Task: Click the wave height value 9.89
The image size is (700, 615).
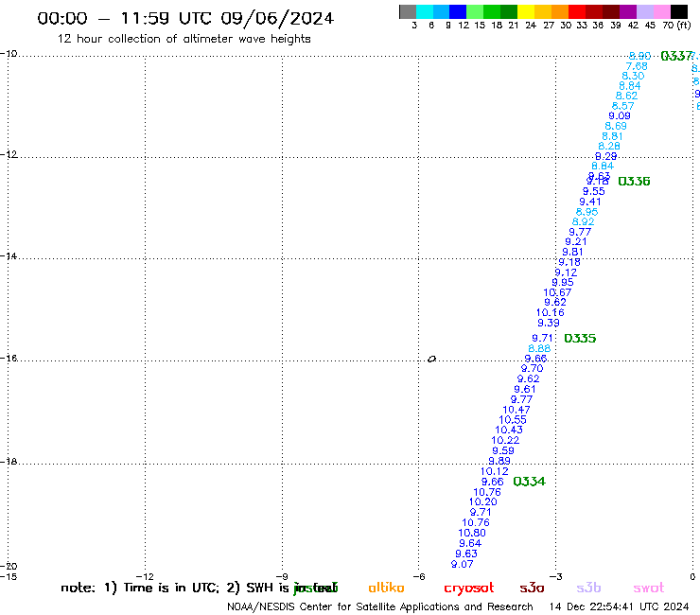Action: click(499, 461)
